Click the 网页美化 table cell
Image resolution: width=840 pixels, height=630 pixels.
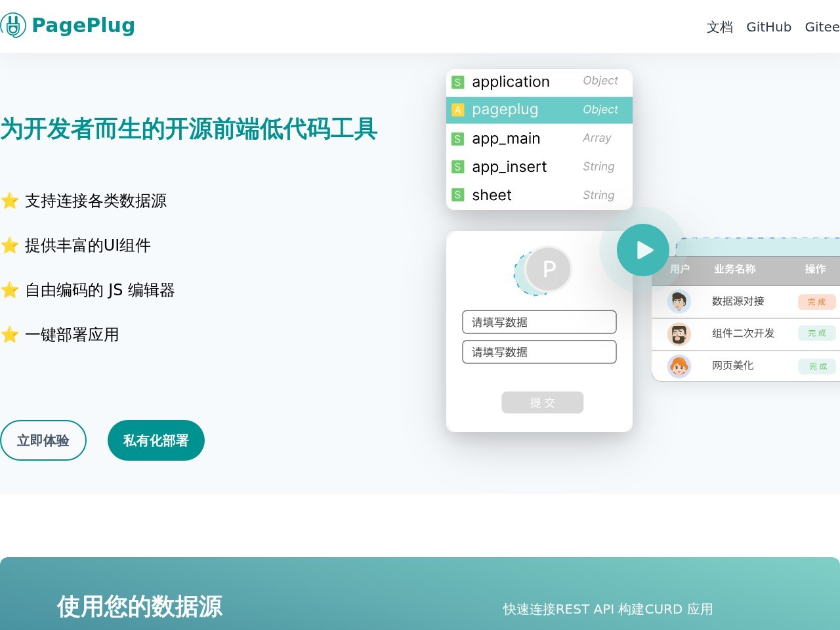click(733, 366)
